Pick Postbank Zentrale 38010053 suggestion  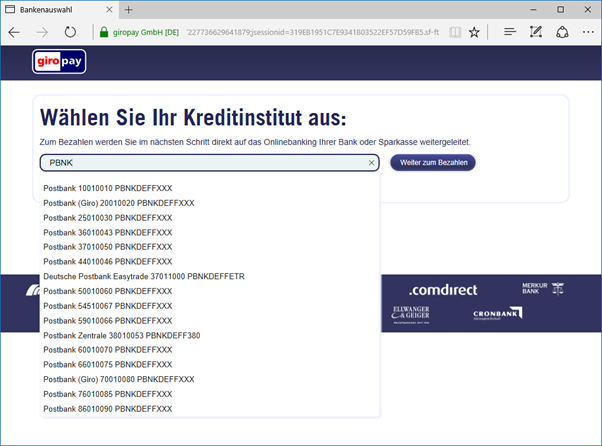[122, 335]
